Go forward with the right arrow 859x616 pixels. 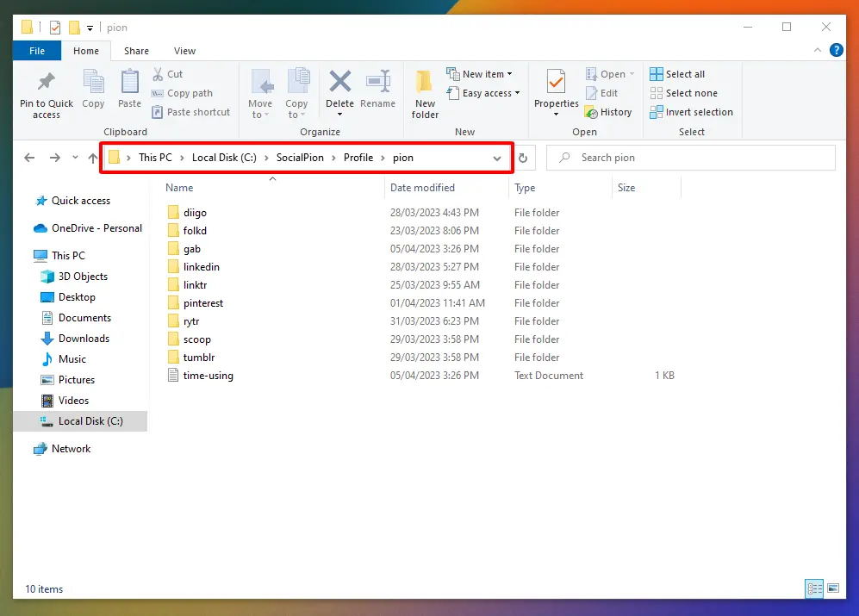pyautogui.click(x=55, y=158)
